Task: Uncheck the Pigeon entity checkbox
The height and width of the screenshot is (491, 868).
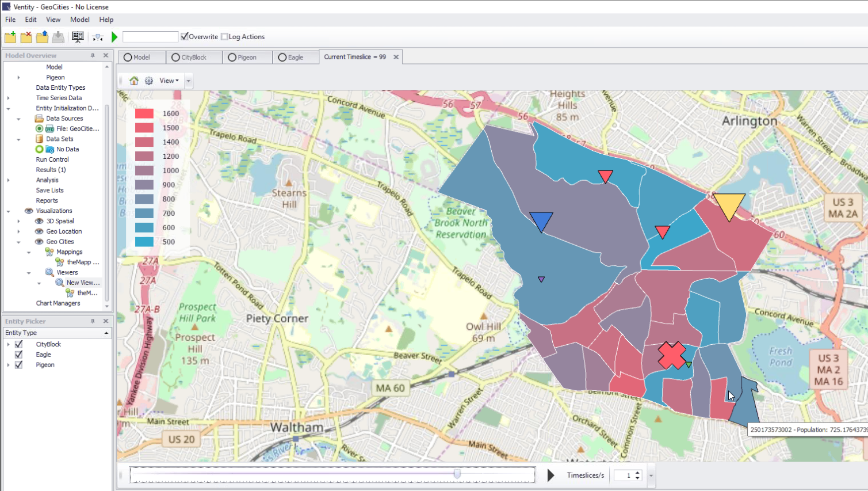Action: pyautogui.click(x=19, y=365)
